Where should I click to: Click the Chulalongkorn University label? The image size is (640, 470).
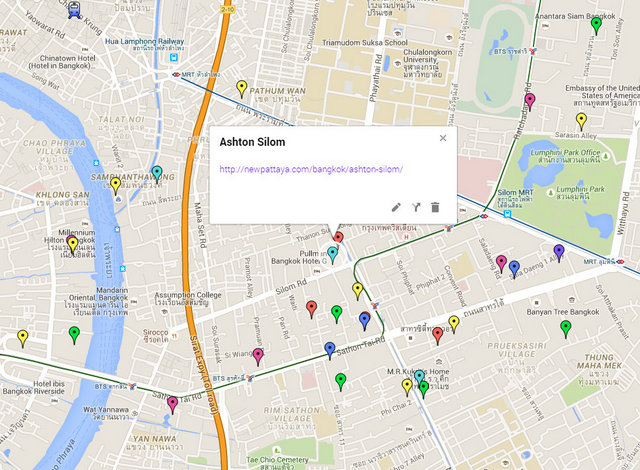pos(427,63)
